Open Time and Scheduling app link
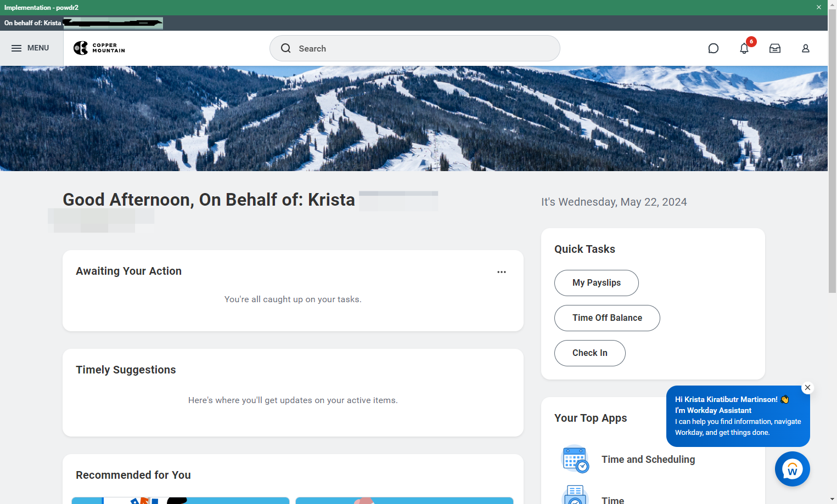Screen dimensions: 837x504 point(648,460)
